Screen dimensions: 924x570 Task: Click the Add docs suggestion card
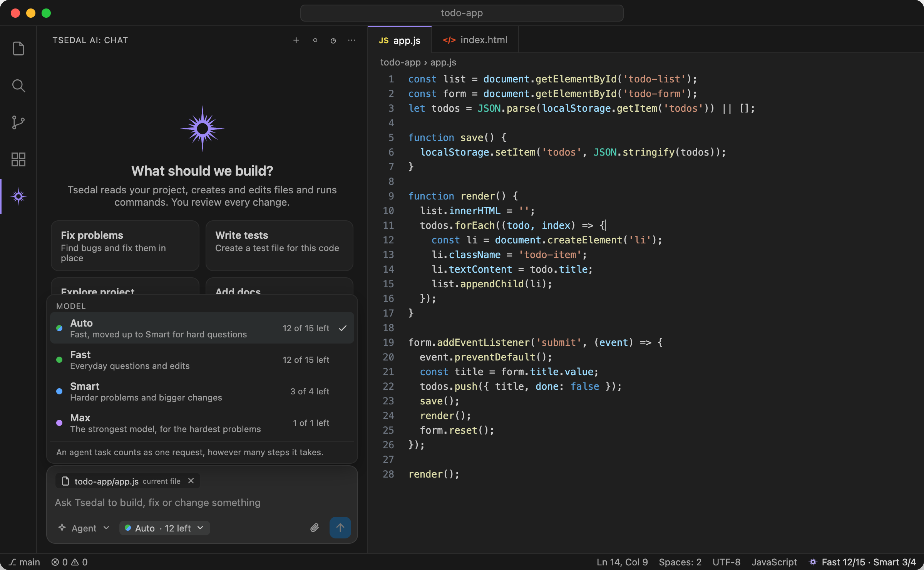[279, 286]
